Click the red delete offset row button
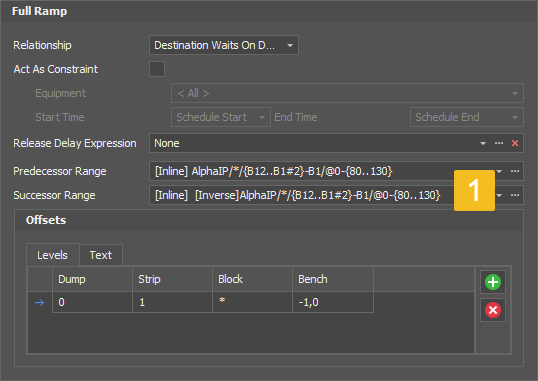 (x=493, y=310)
